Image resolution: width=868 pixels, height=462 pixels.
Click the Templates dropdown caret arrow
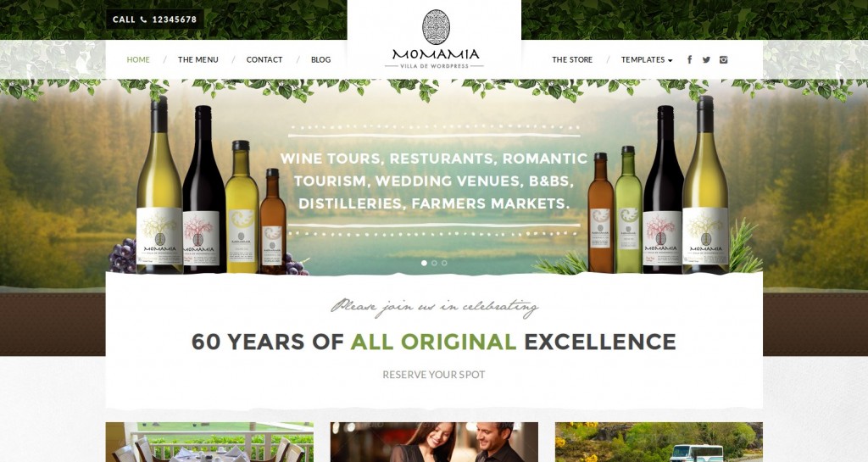pyautogui.click(x=670, y=60)
